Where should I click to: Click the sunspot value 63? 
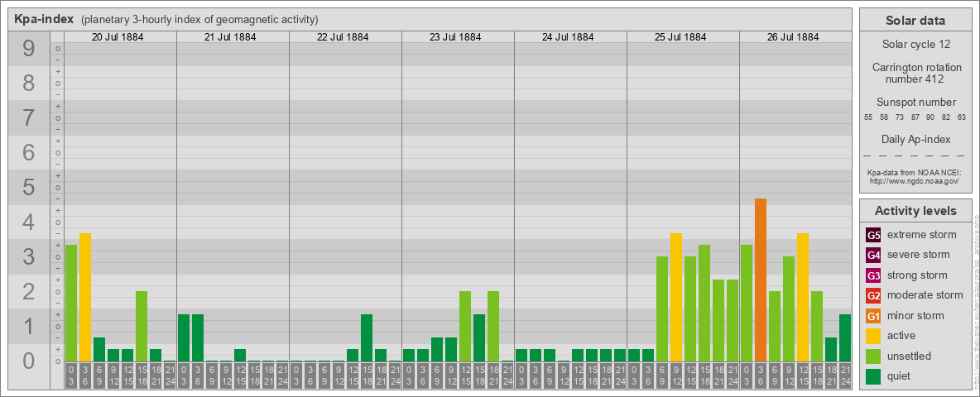pyautogui.click(x=961, y=117)
